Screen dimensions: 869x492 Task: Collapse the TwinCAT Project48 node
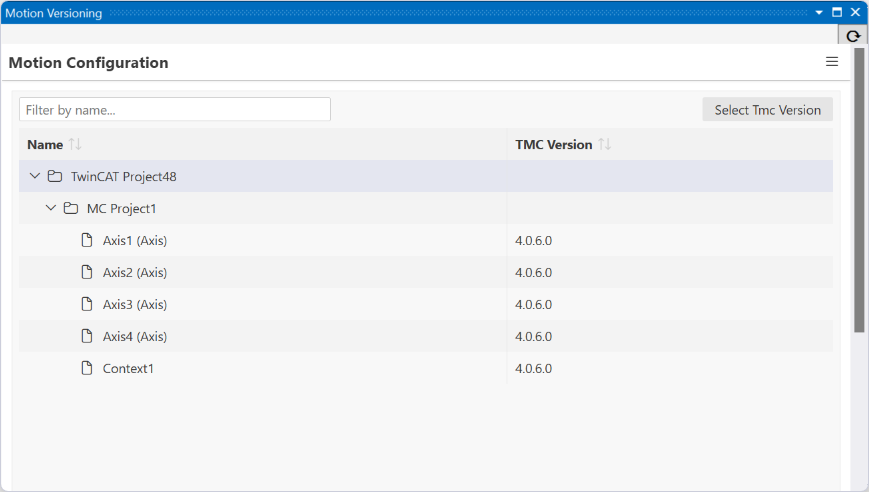click(35, 176)
